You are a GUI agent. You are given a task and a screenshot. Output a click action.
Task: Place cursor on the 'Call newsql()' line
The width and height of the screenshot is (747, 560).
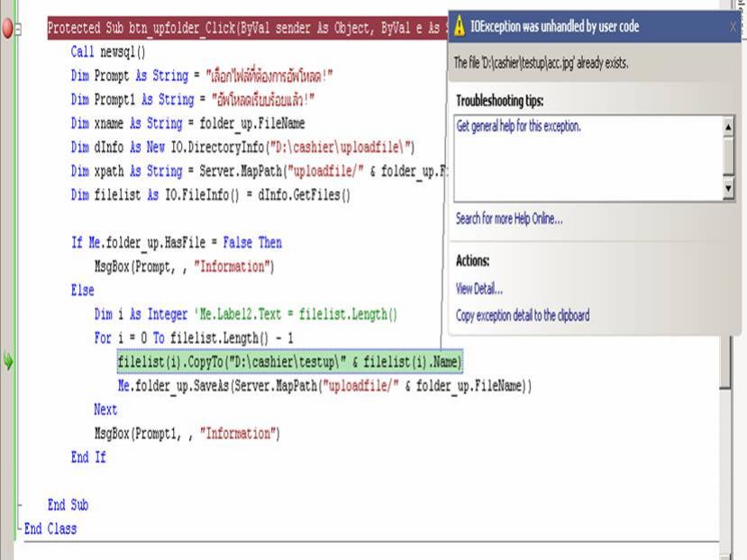[108, 52]
